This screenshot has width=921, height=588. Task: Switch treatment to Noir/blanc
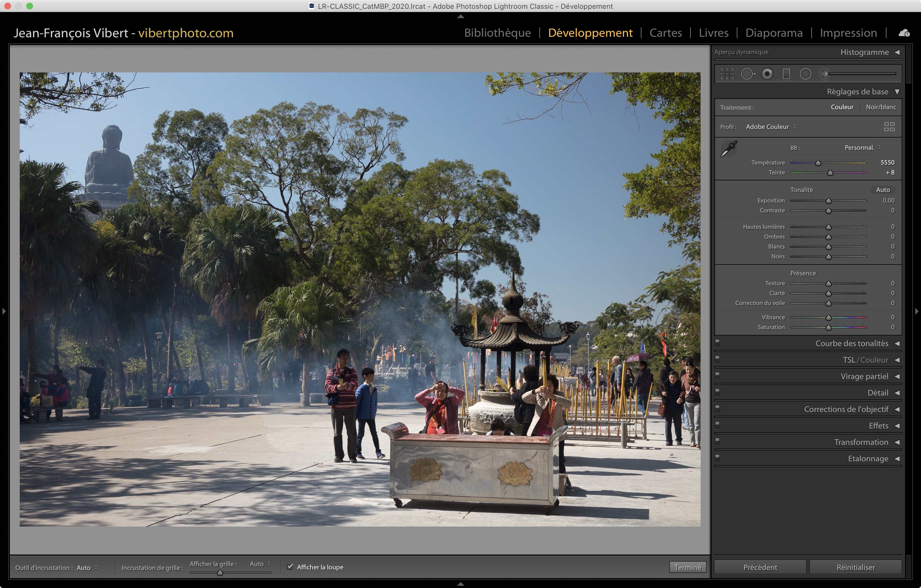880,107
